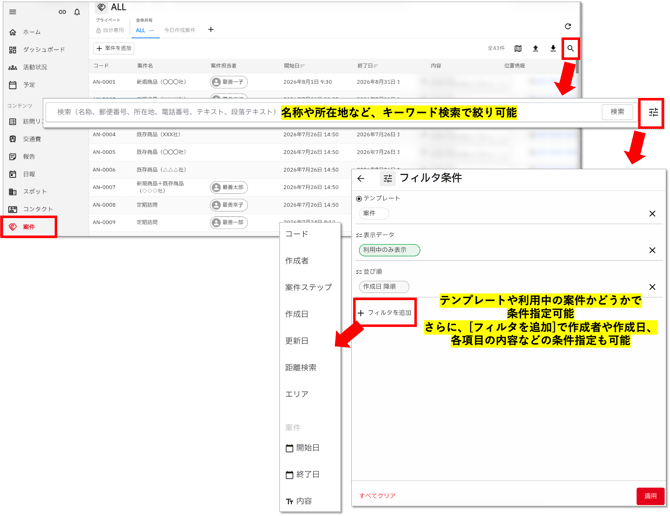Open notifications bell icon
Viewport: 670px width, 516px height.
[x=77, y=12]
